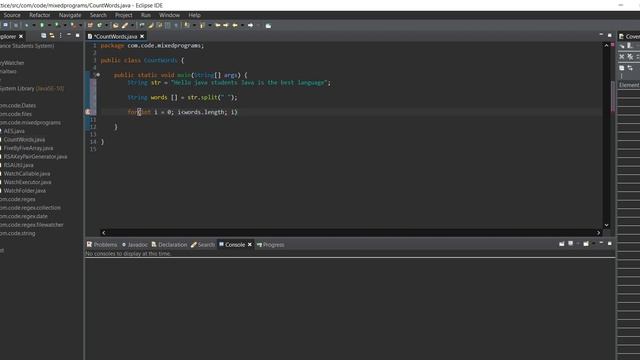Open the Project menu
This screenshot has width=640, height=360.
[123, 15]
